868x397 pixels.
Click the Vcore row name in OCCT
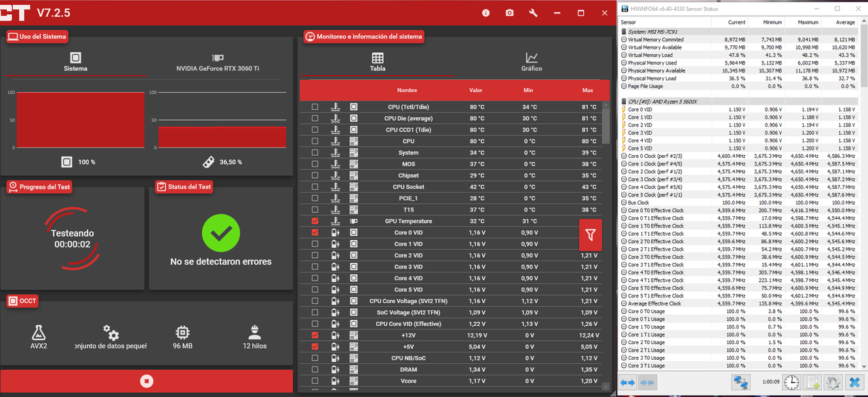tap(408, 381)
